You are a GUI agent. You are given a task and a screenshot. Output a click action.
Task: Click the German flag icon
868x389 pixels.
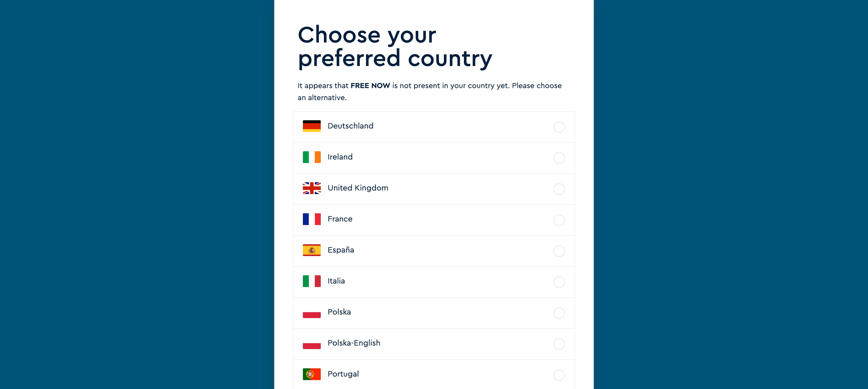click(312, 126)
